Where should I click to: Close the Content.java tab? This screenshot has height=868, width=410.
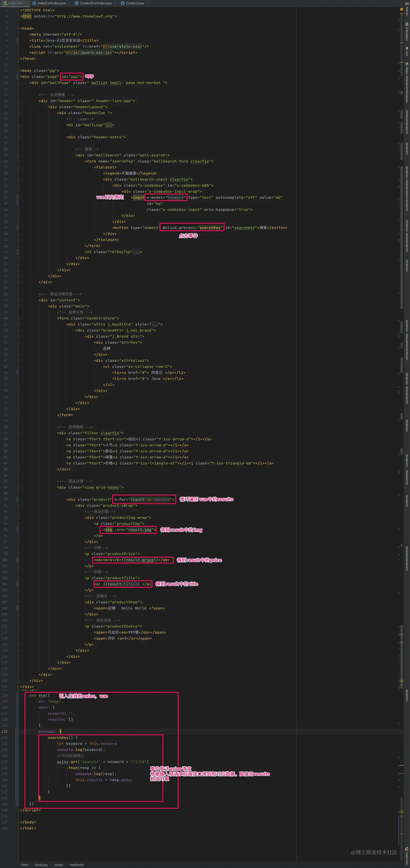pos(147,3)
